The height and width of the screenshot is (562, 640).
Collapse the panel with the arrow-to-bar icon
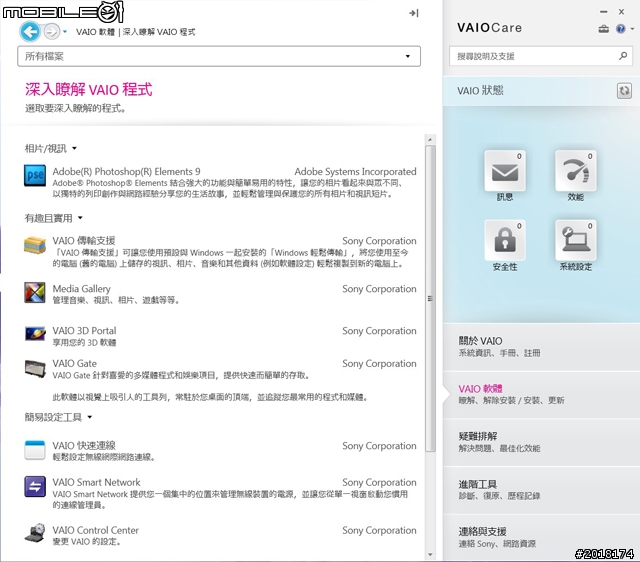414,13
